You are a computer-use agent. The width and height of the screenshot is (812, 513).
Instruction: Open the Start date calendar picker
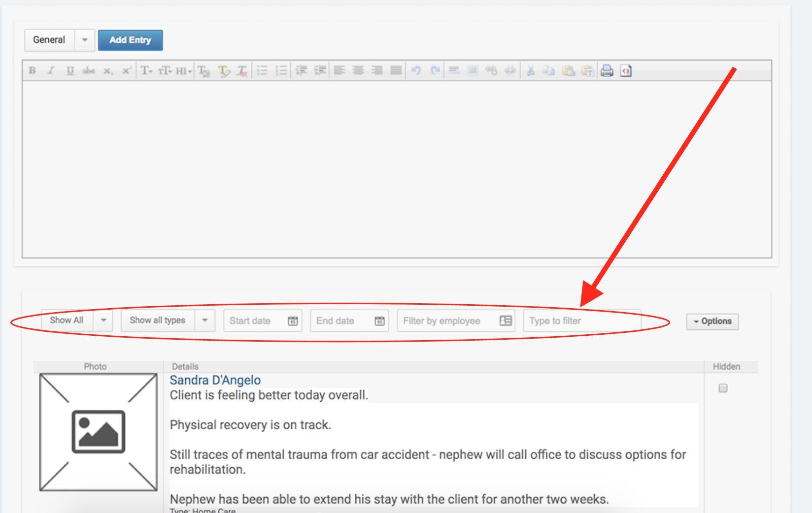(293, 321)
